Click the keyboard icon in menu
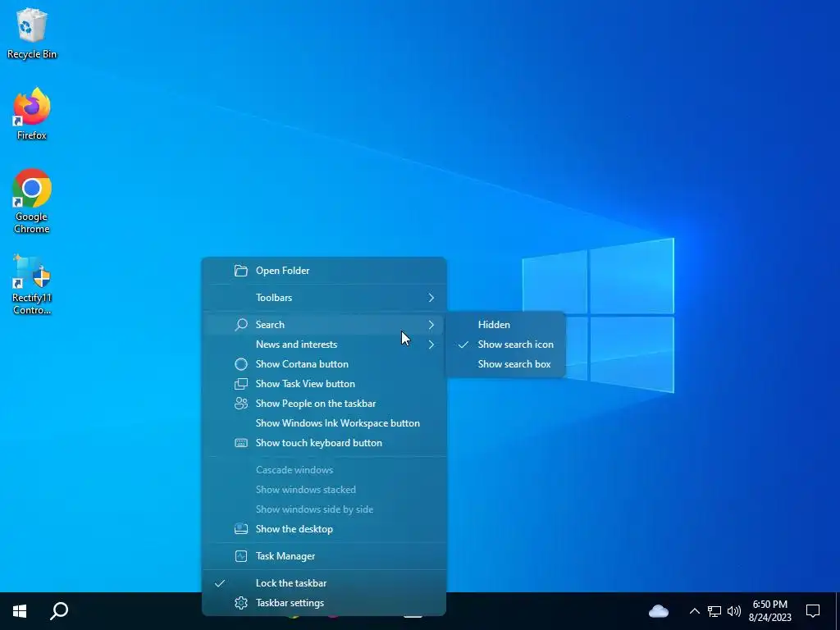The image size is (840, 630). (241, 443)
